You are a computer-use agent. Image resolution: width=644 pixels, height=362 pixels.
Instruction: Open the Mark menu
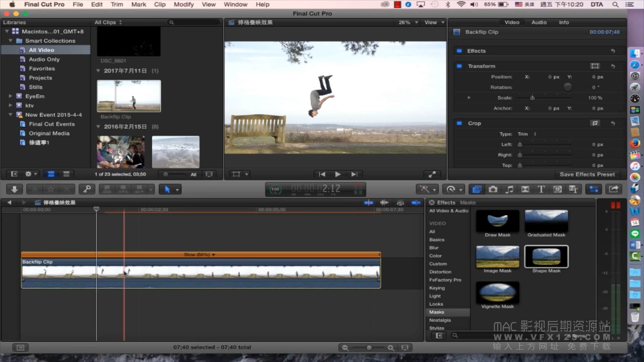pos(139,4)
